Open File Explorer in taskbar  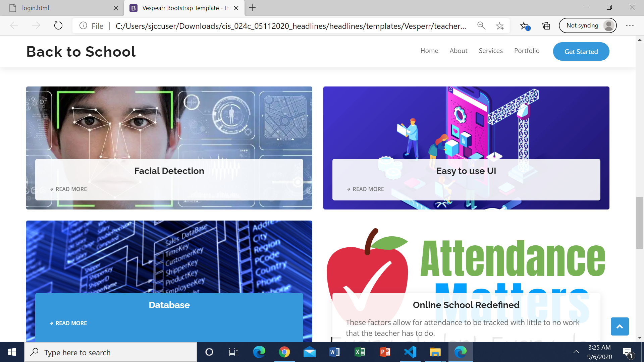(x=435, y=352)
